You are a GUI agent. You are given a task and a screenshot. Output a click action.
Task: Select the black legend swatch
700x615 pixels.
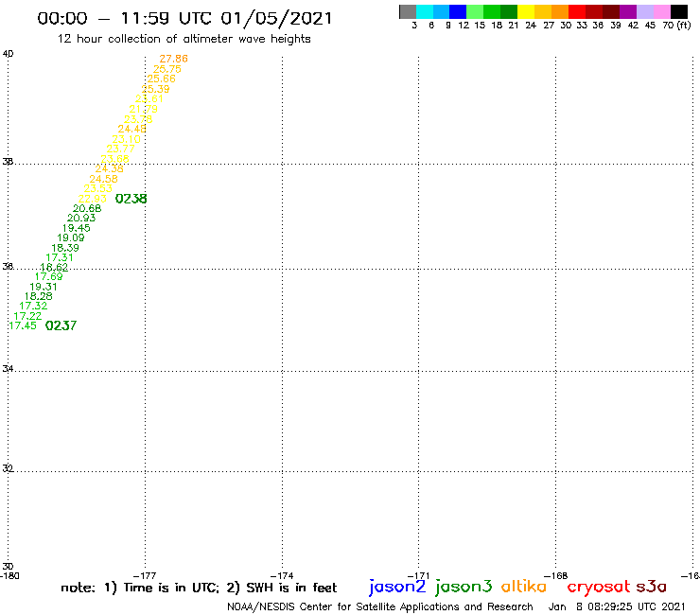(678, 11)
